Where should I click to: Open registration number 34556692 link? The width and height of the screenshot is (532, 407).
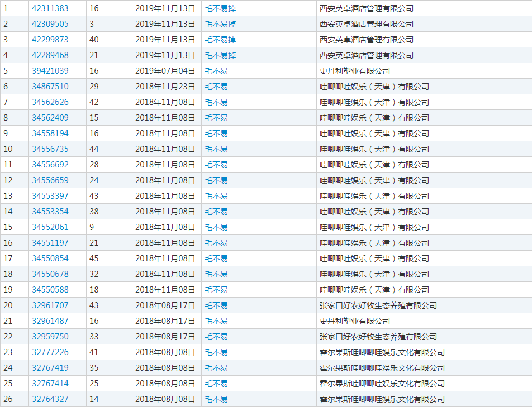(x=50, y=164)
